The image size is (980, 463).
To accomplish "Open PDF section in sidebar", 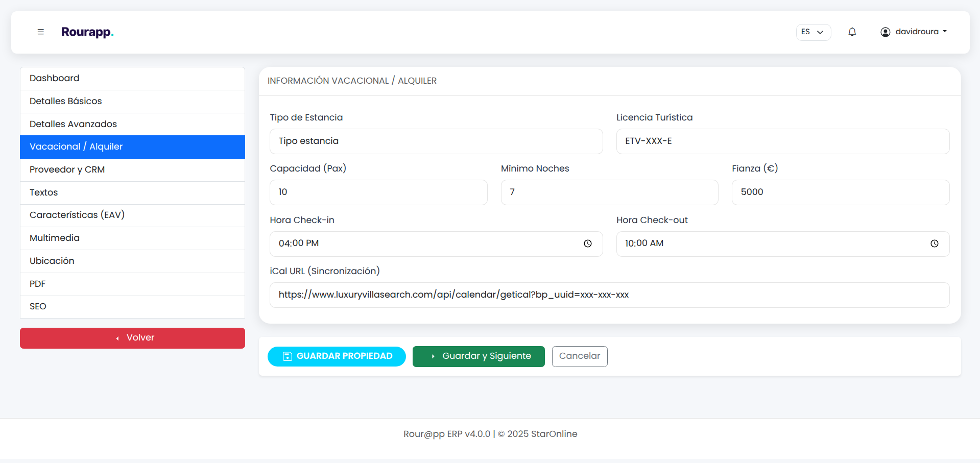I will [132, 284].
